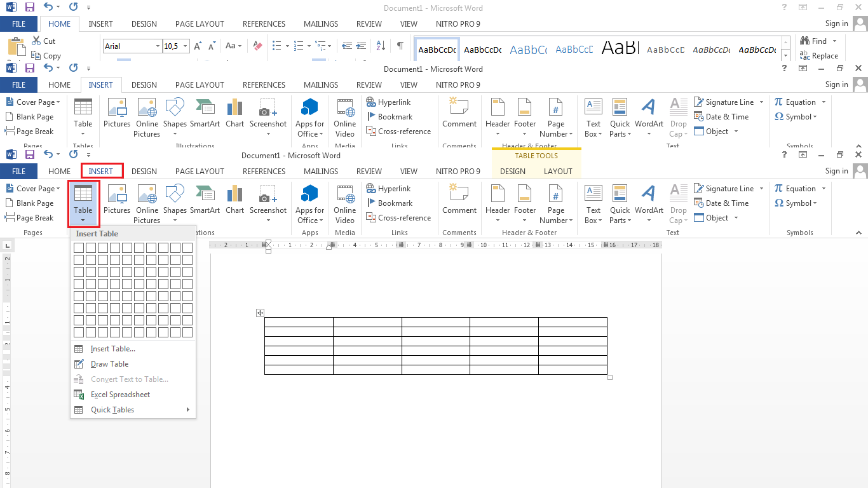Viewport: 868px width, 488px height.
Task: Click Quick Parts in the Table Tools window
Action: [620, 205]
